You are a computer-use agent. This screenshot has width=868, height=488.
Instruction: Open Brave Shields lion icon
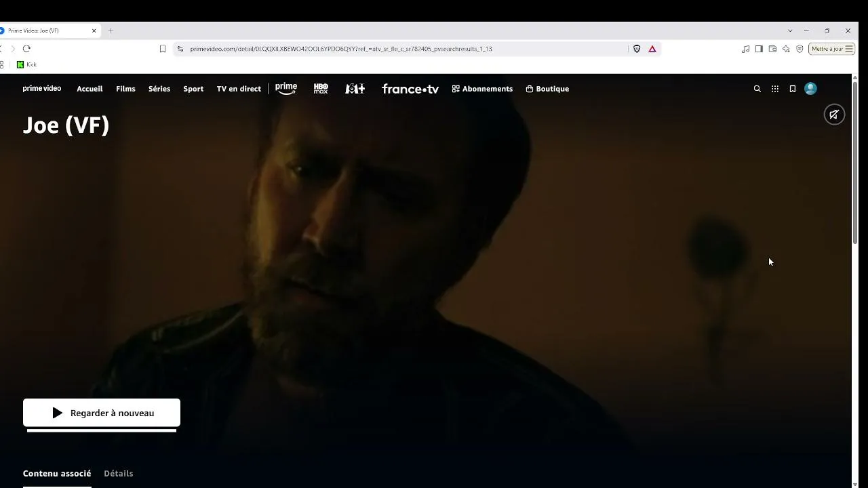(x=637, y=49)
